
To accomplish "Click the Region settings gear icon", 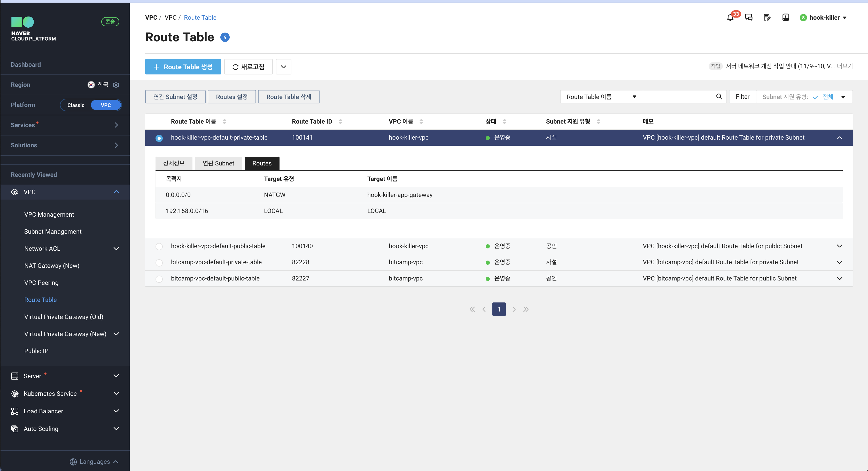I will (116, 85).
